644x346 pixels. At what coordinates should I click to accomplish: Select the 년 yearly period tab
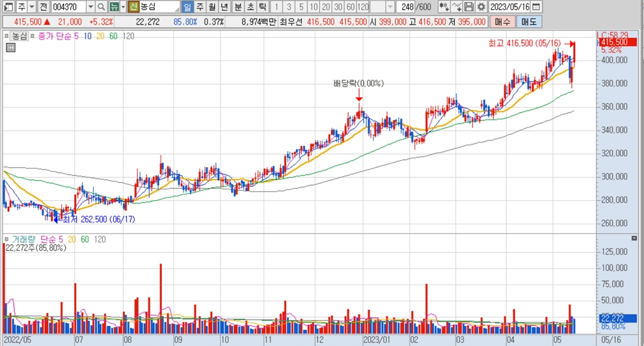click(x=224, y=7)
